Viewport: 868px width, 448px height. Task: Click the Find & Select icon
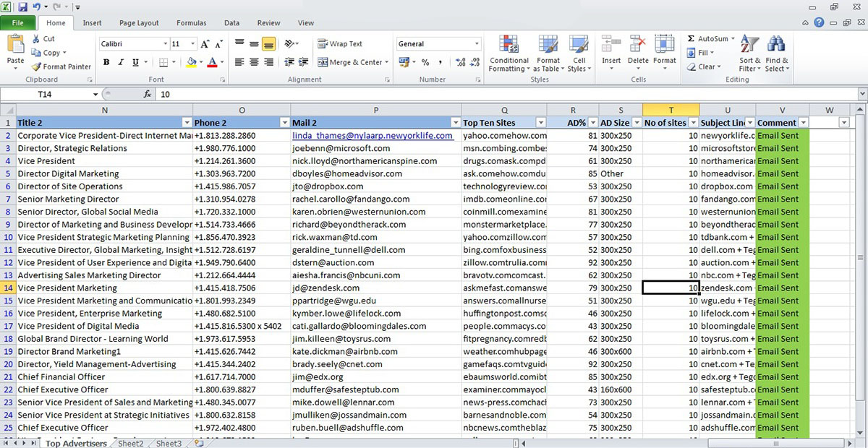(x=778, y=53)
